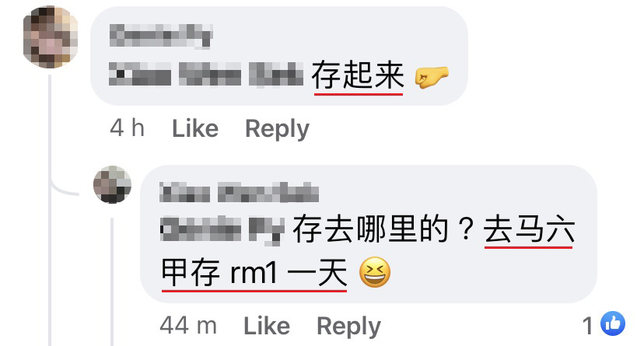Viewport: 644px width, 346px height.
Task: Reply to the comment posted 4 h ago
Action: click(277, 129)
